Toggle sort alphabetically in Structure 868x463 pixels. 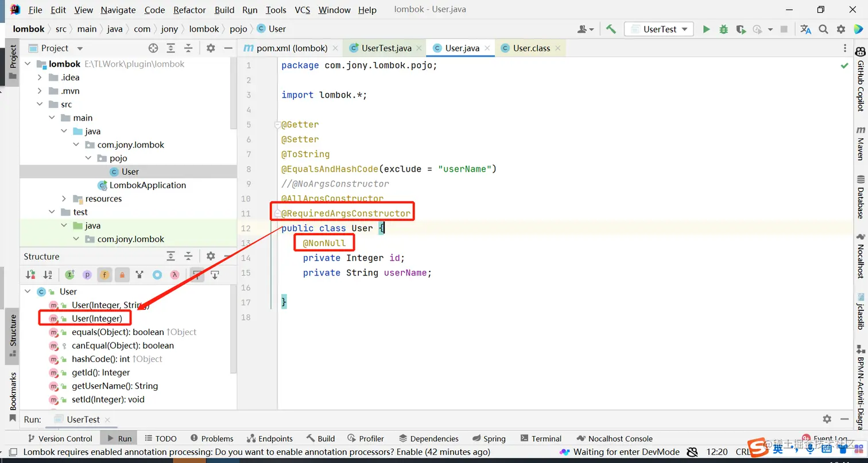(x=48, y=275)
